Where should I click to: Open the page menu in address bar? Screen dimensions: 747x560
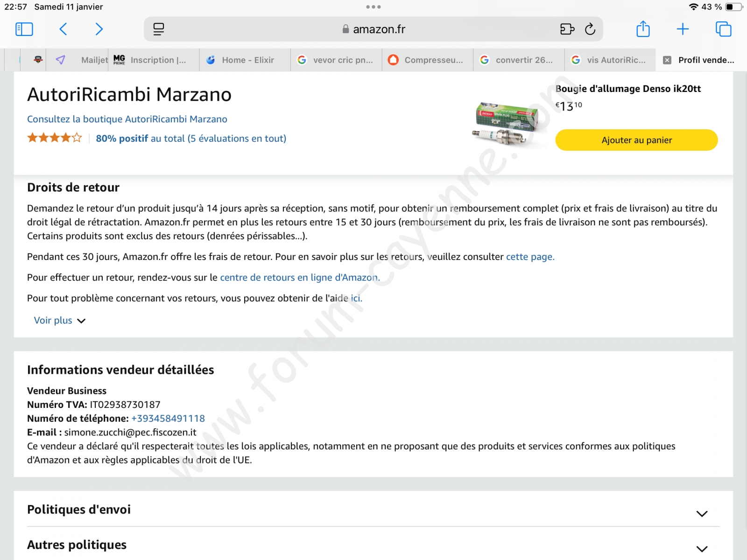click(159, 29)
